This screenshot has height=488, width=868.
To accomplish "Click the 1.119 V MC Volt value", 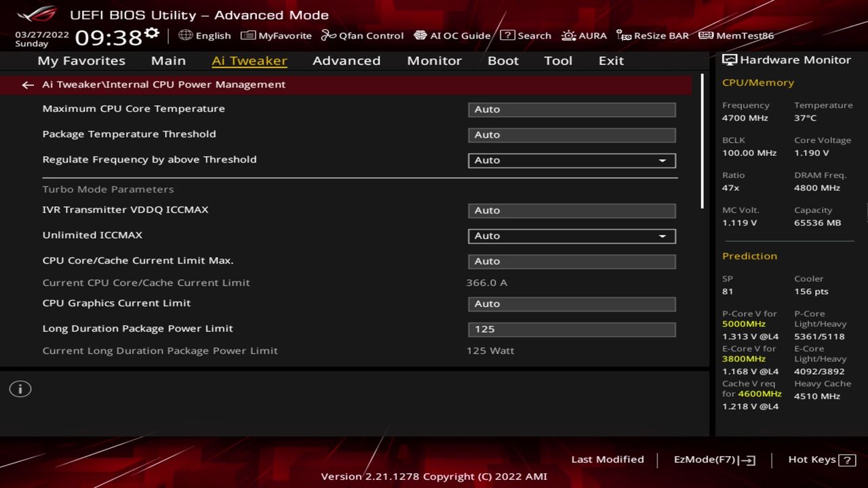I will click(x=739, y=223).
